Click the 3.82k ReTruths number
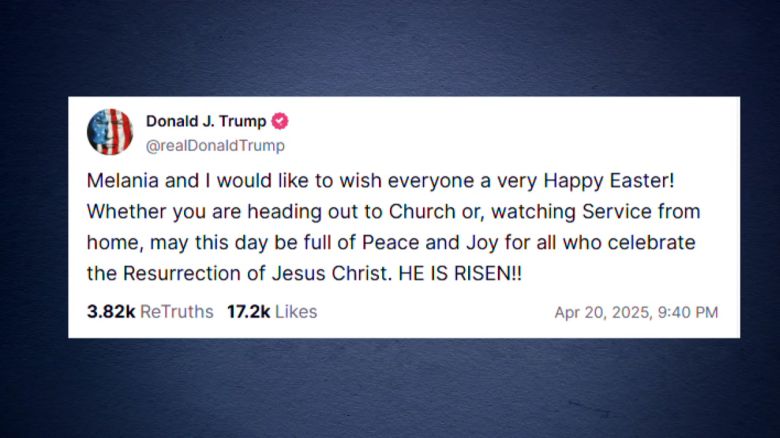The height and width of the screenshot is (438, 780). (x=111, y=312)
